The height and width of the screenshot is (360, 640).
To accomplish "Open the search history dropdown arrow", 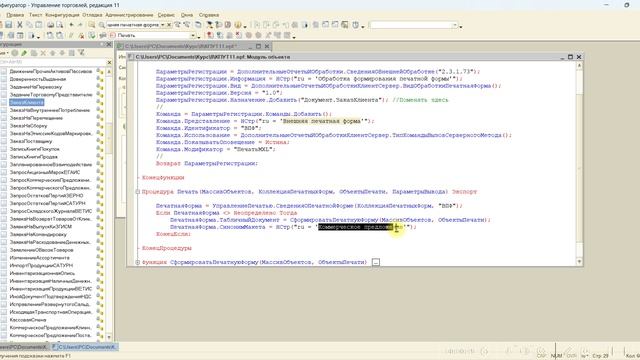I will [162, 25].
